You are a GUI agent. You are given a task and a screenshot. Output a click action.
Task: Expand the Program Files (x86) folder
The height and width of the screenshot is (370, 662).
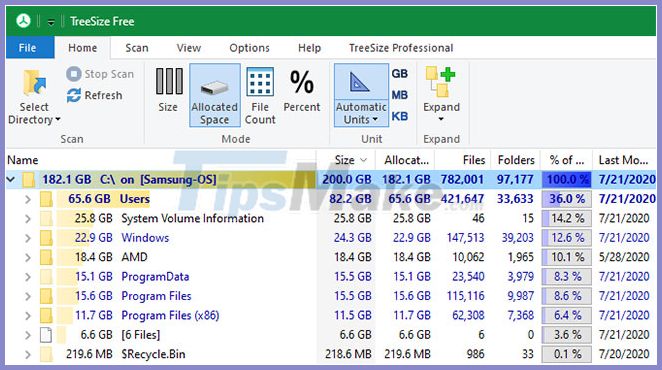click(x=28, y=316)
